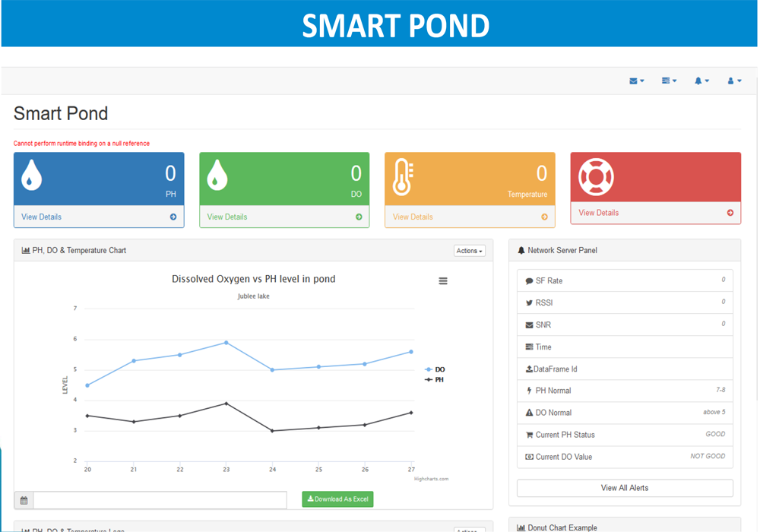760x532 pixels.
Task: Expand the chart Actions dropdown
Action: point(469,251)
